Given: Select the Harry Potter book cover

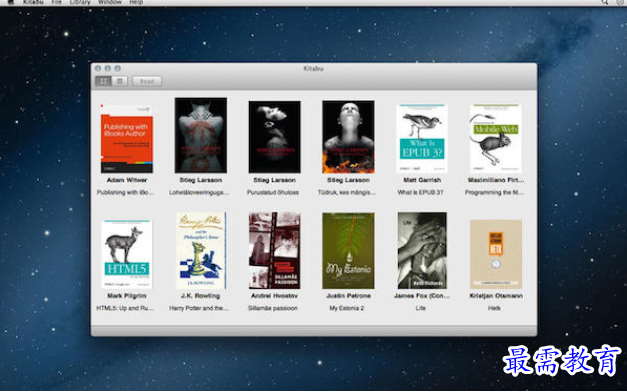Looking at the screenshot, I should pyautogui.click(x=201, y=250).
